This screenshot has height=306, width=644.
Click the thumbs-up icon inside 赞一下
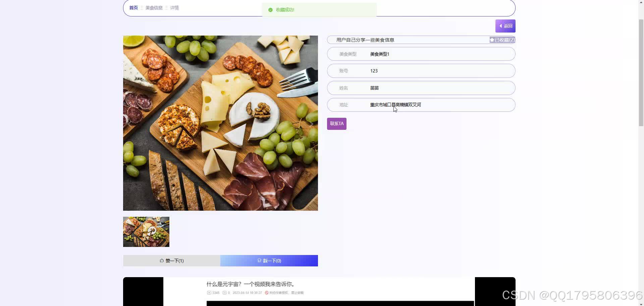[x=162, y=261]
